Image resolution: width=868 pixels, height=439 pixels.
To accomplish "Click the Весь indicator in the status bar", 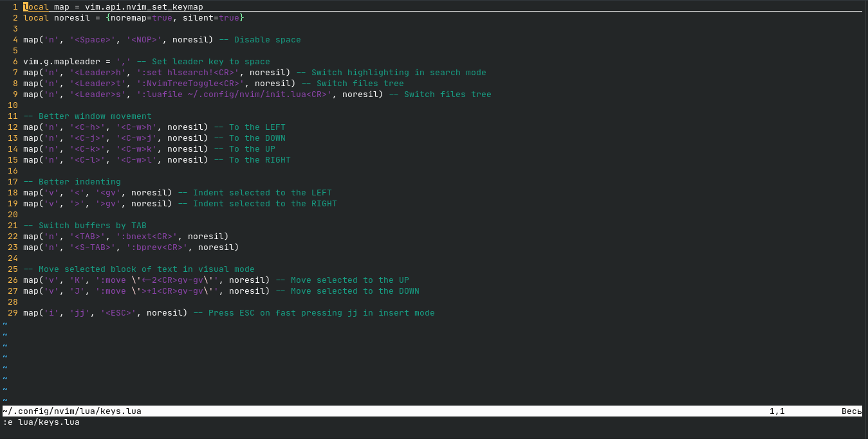I will pos(851,411).
